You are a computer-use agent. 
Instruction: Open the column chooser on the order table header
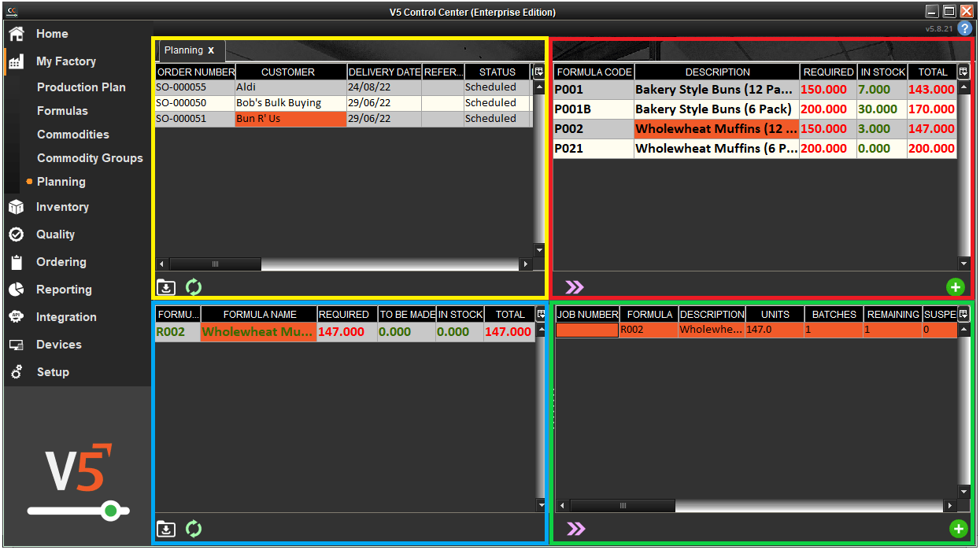coord(538,71)
